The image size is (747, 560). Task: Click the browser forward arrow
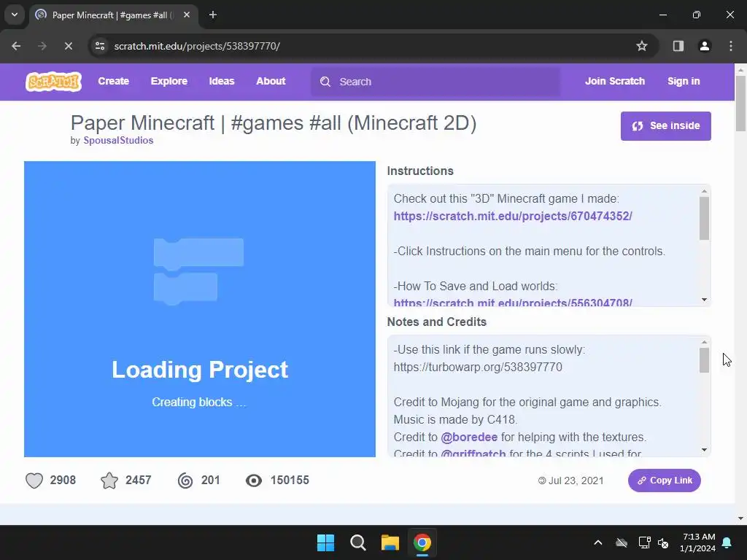pos(42,46)
